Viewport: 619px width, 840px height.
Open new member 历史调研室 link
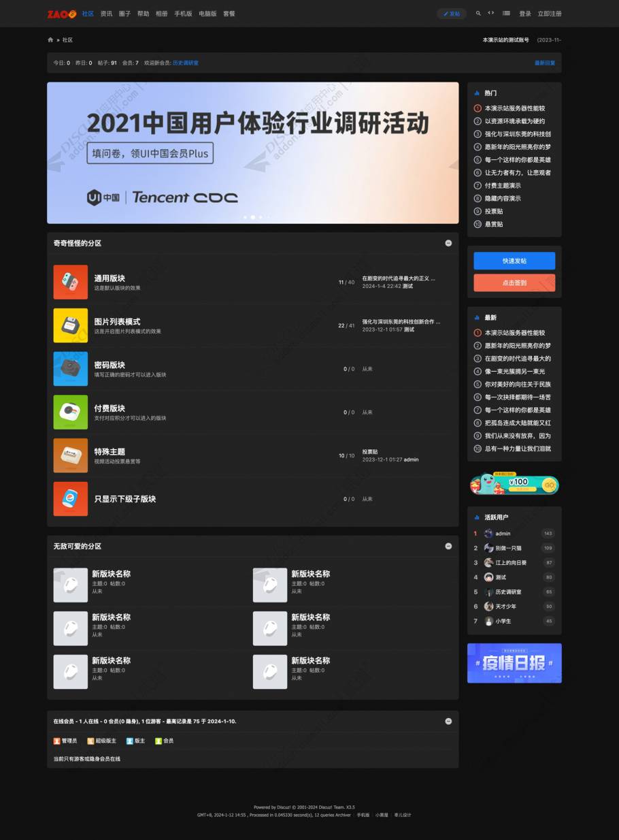pyautogui.click(x=186, y=63)
